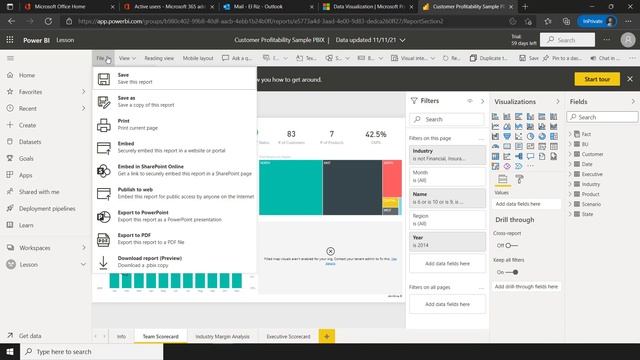Dismiss the tour banner
This screenshot has width=640, height=360.
click(x=630, y=79)
